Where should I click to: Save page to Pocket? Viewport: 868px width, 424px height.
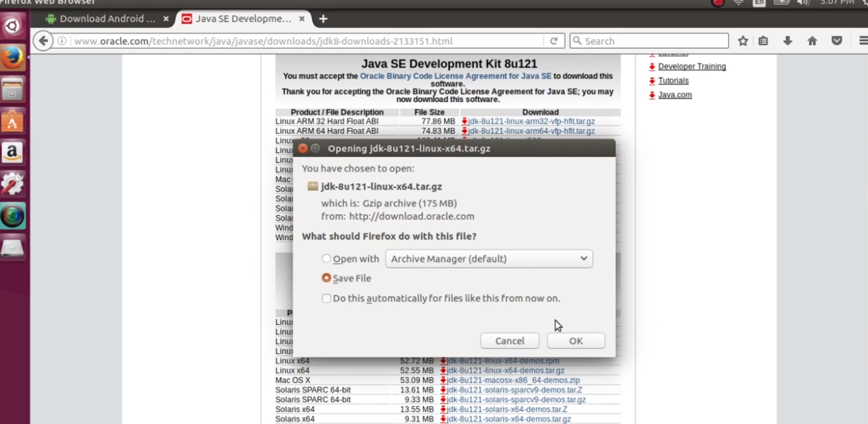click(837, 41)
